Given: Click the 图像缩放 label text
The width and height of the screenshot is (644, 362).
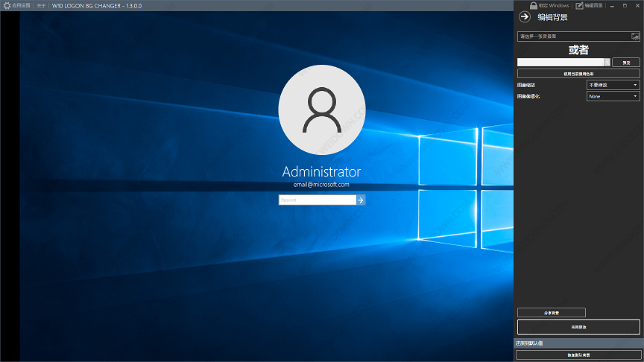Looking at the screenshot, I should (526, 85).
